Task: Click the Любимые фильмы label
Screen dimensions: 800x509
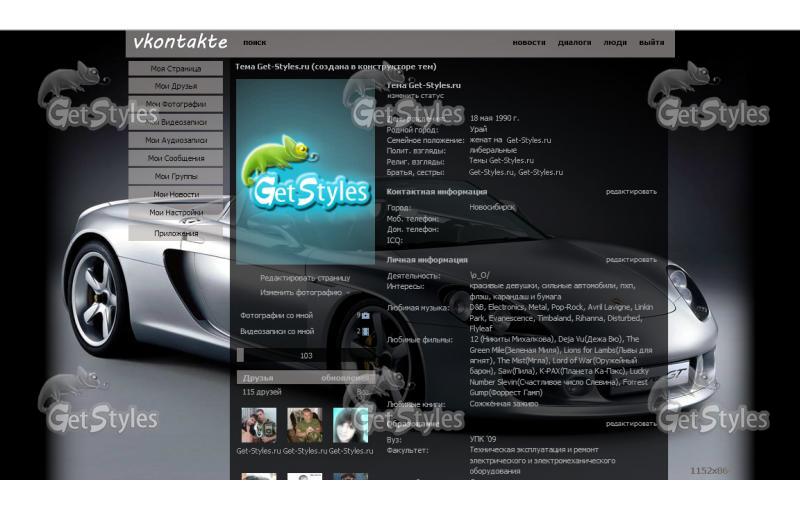Action: [419, 340]
